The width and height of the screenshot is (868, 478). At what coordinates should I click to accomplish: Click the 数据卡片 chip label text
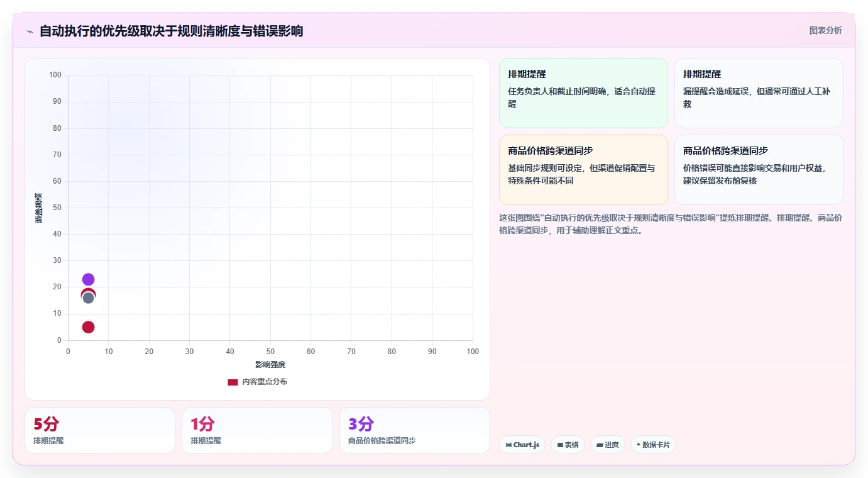pos(656,445)
